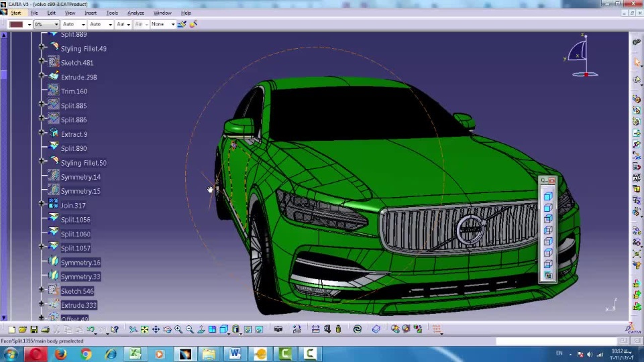The image size is (644, 362).
Task: Close the floating view mode toolbar
Action: pos(552,180)
